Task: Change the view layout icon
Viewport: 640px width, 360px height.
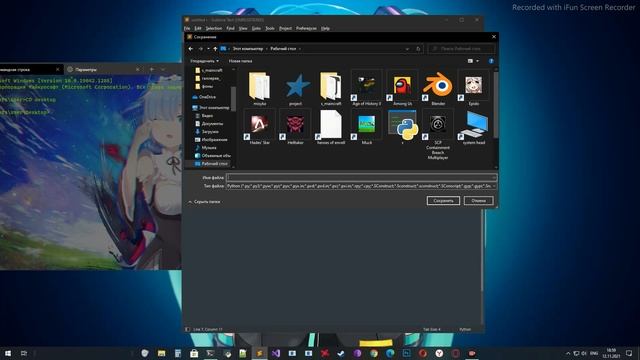Action: [x=470, y=61]
